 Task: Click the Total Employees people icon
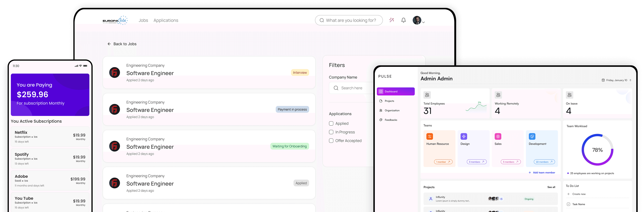tap(427, 95)
